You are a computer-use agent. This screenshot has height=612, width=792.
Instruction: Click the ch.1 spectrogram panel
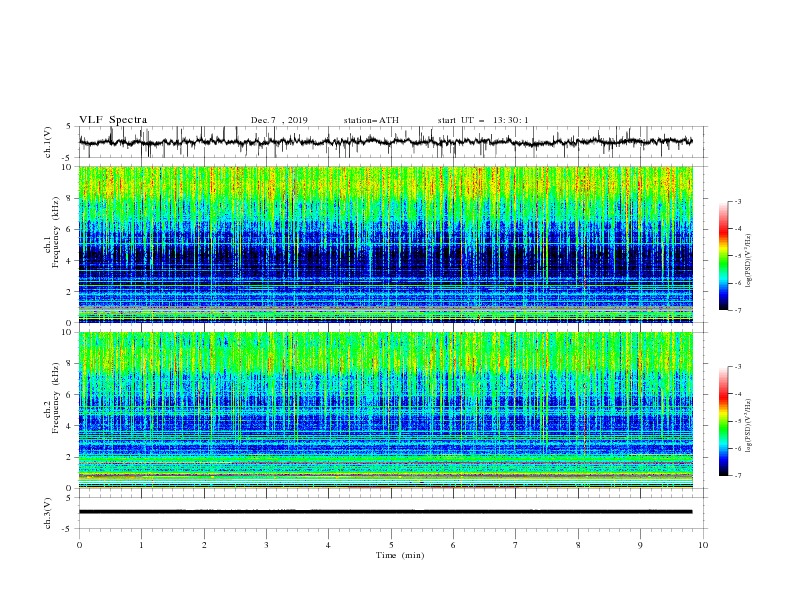point(386,244)
